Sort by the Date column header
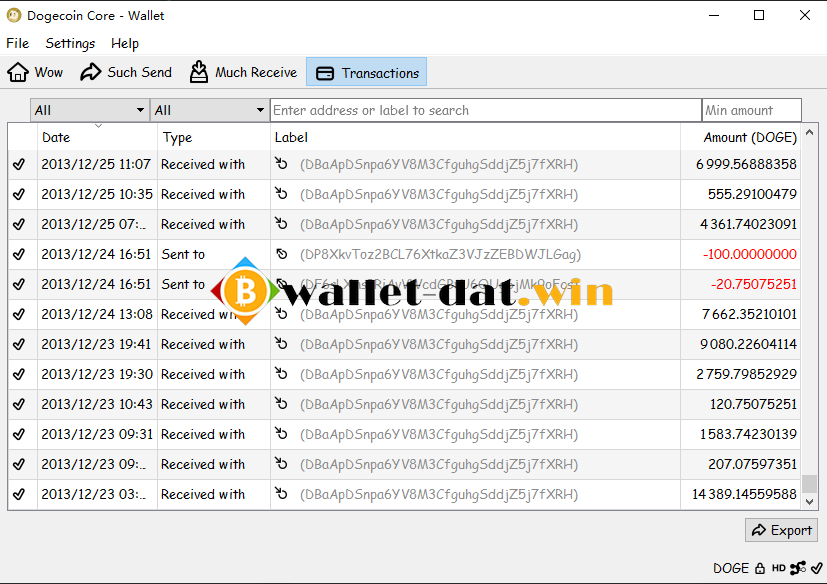The image size is (827, 584). click(97, 137)
